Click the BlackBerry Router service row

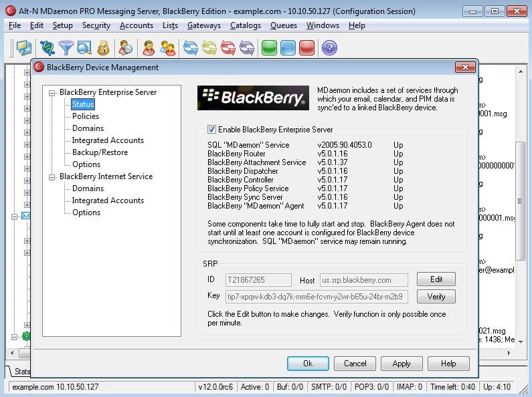305,154
